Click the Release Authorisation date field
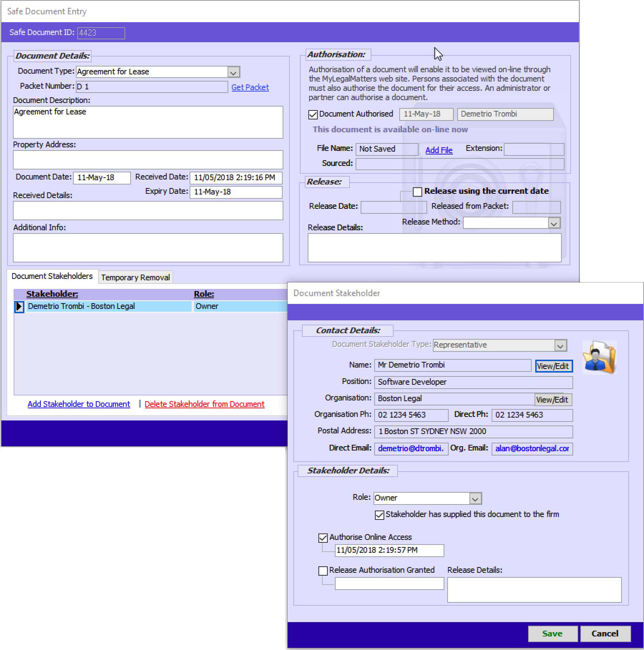Image resolution: width=644 pixels, height=650 pixels. tap(389, 583)
